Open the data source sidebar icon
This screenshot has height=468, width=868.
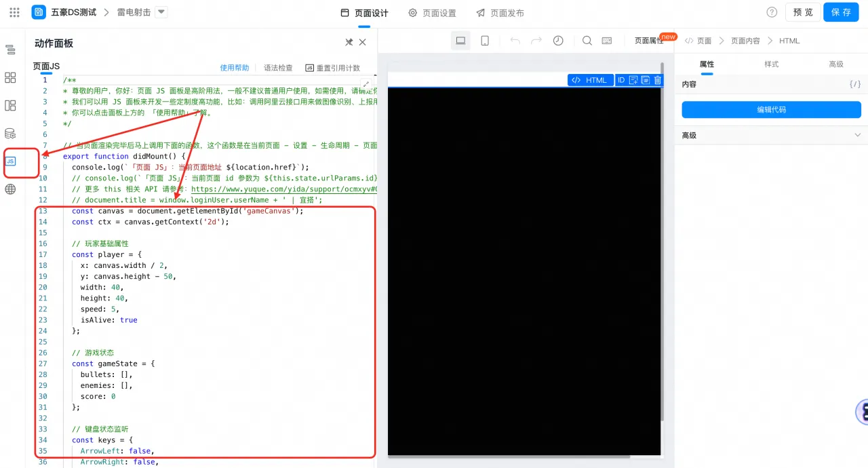(x=10, y=133)
